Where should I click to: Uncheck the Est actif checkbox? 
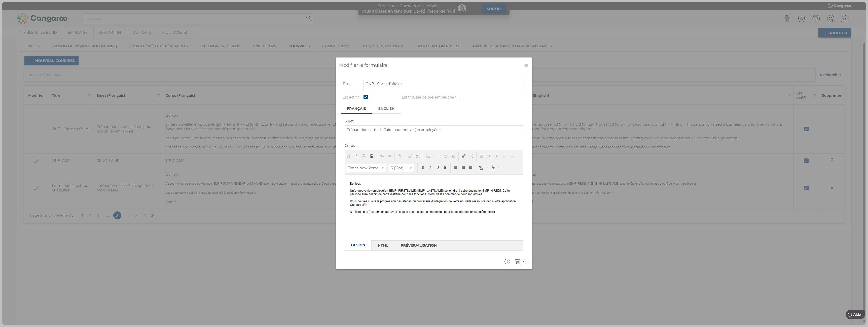[366, 97]
